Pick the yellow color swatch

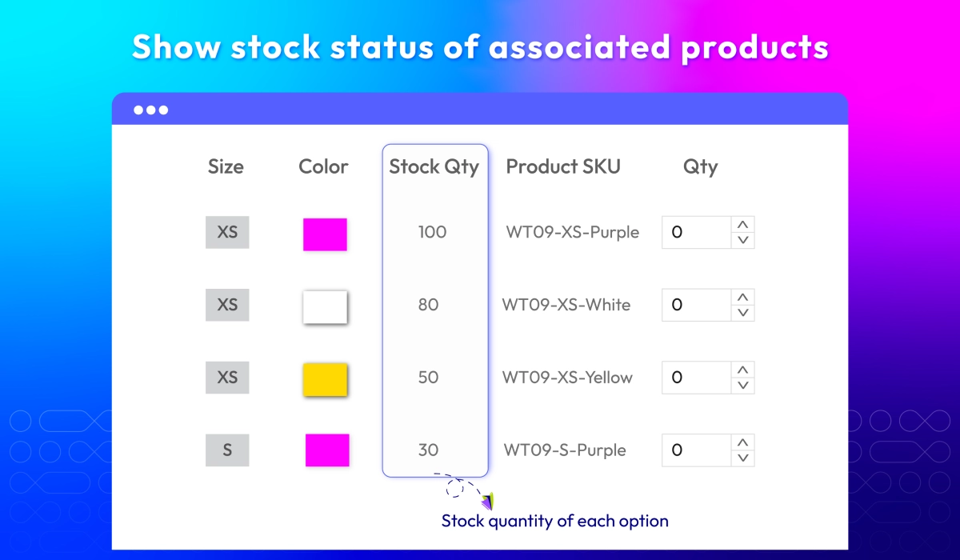pyautogui.click(x=325, y=379)
